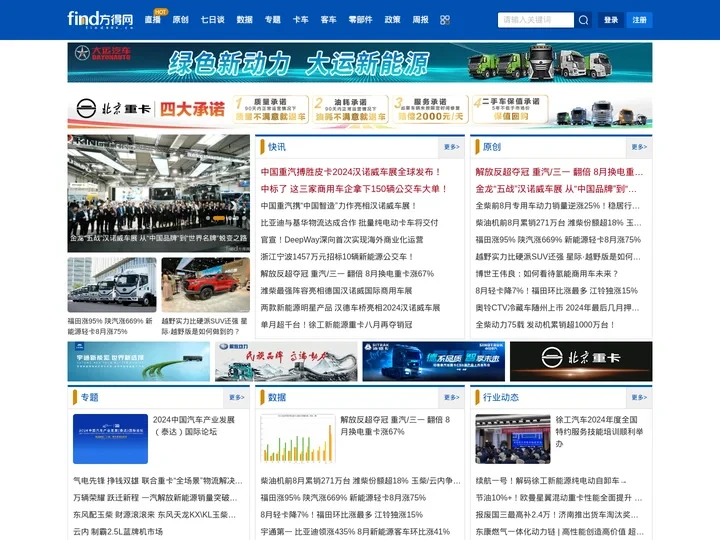Click 更多 in the 行业动态 section
720x540 pixels.
tap(639, 397)
